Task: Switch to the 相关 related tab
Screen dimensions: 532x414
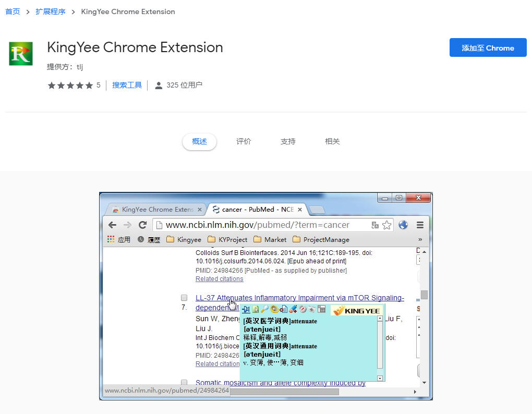Action: tap(332, 141)
